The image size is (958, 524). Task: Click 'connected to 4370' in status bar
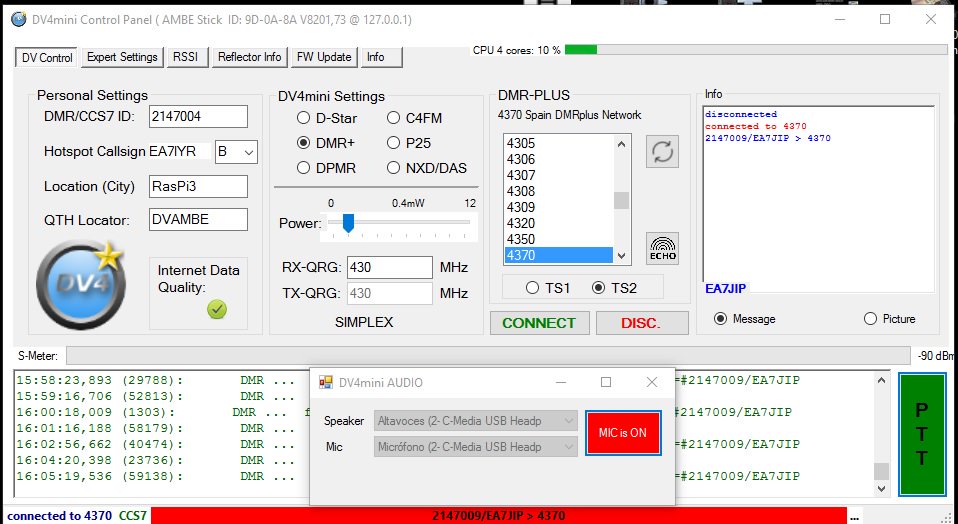click(x=59, y=516)
